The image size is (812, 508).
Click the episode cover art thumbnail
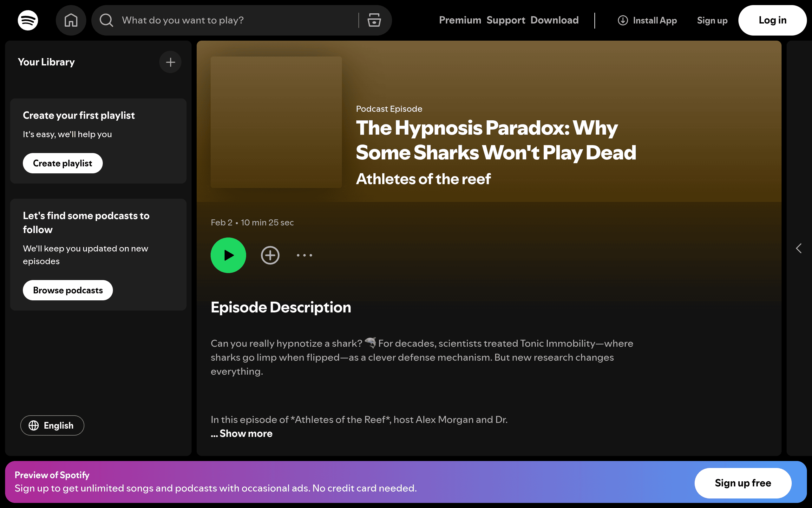click(x=276, y=122)
